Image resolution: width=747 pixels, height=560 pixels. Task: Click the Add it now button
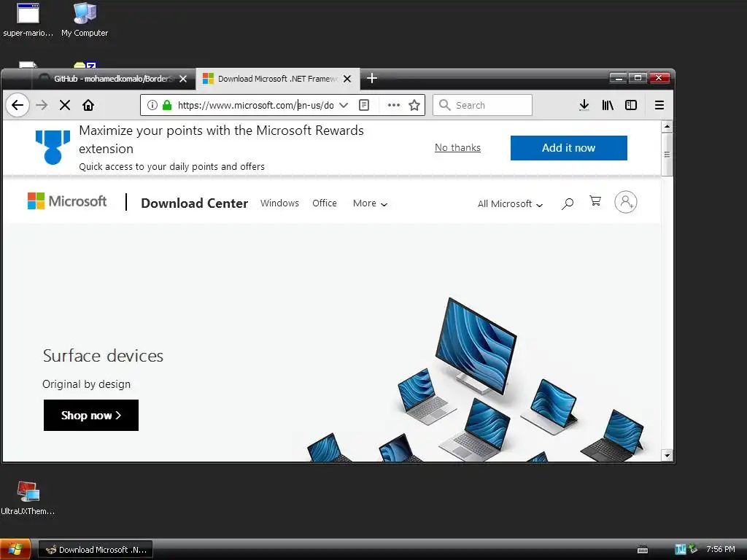point(568,148)
